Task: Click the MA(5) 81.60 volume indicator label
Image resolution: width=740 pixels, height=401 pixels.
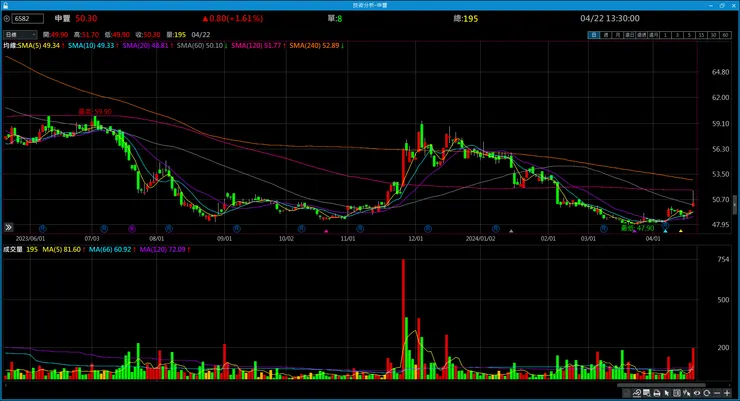Action: coord(63,249)
